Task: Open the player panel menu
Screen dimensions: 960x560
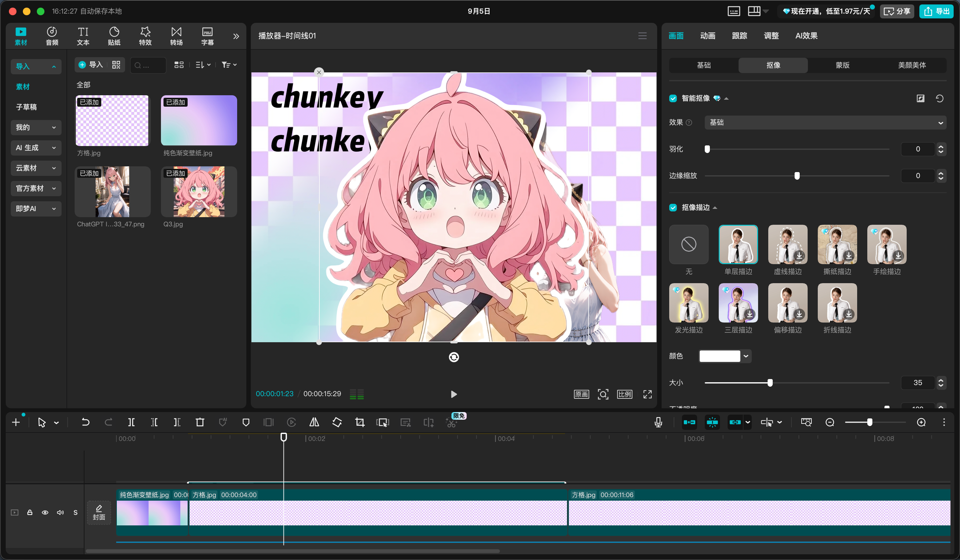Action: (x=642, y=36)
